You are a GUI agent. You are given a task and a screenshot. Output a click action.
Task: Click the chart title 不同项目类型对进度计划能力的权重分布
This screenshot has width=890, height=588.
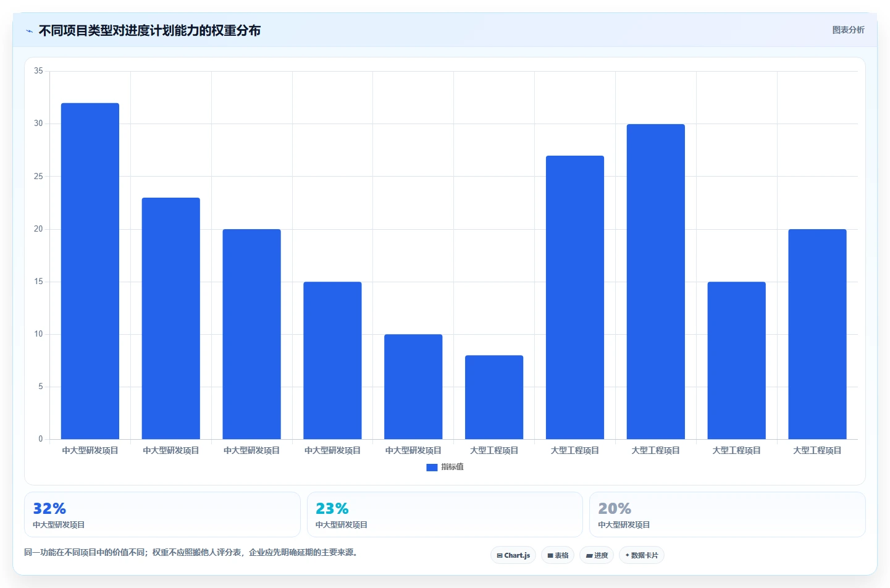149,31
